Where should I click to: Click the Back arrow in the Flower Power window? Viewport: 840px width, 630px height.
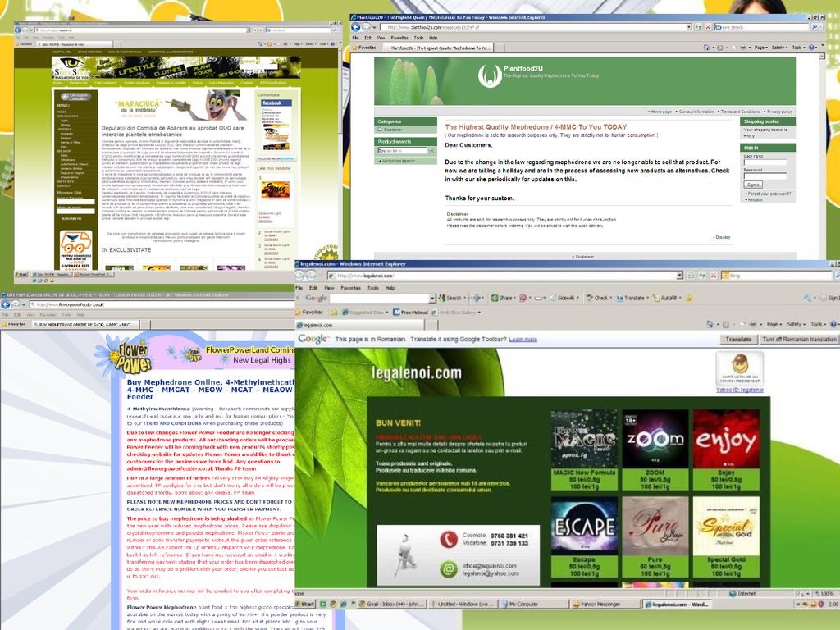[x=6, y=304]
